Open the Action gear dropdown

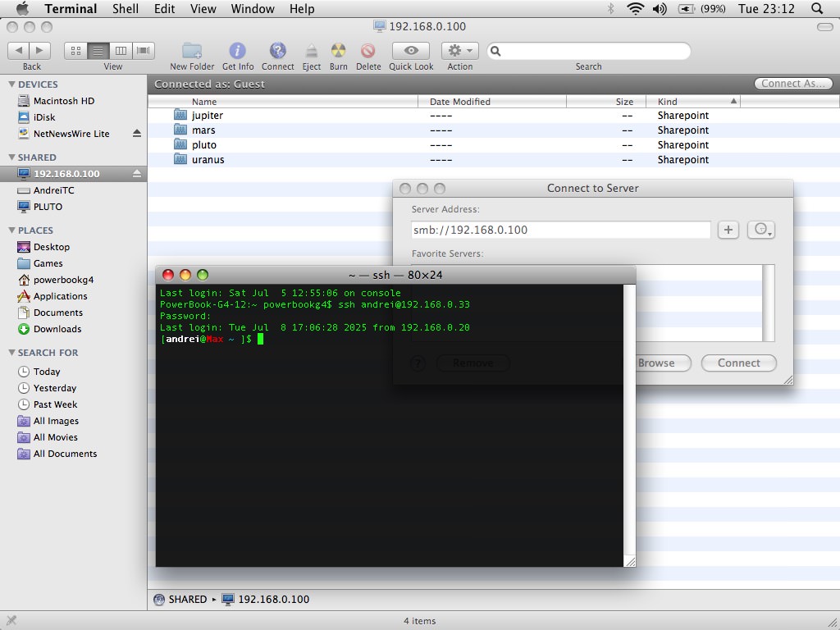pyautogui.click(x=459, y=50)
